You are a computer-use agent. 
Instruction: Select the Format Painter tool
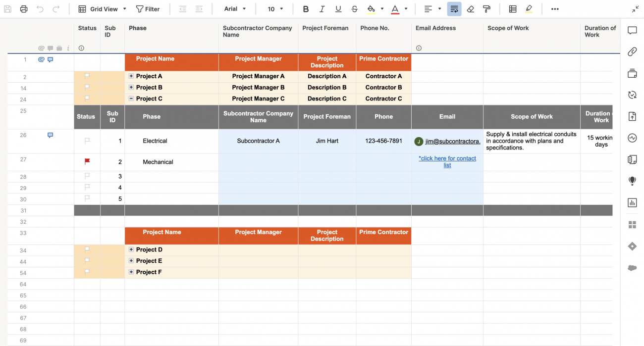tap(486, 9)
